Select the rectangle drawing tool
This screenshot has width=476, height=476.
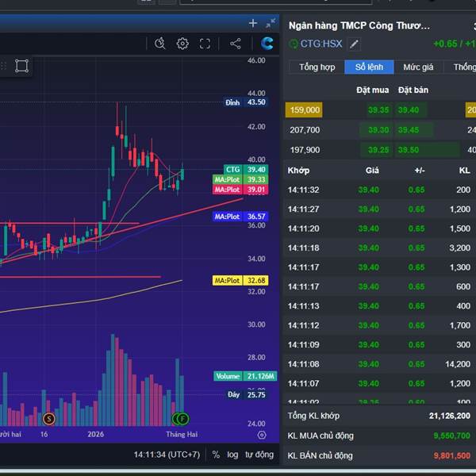click(x=21, y=66)
